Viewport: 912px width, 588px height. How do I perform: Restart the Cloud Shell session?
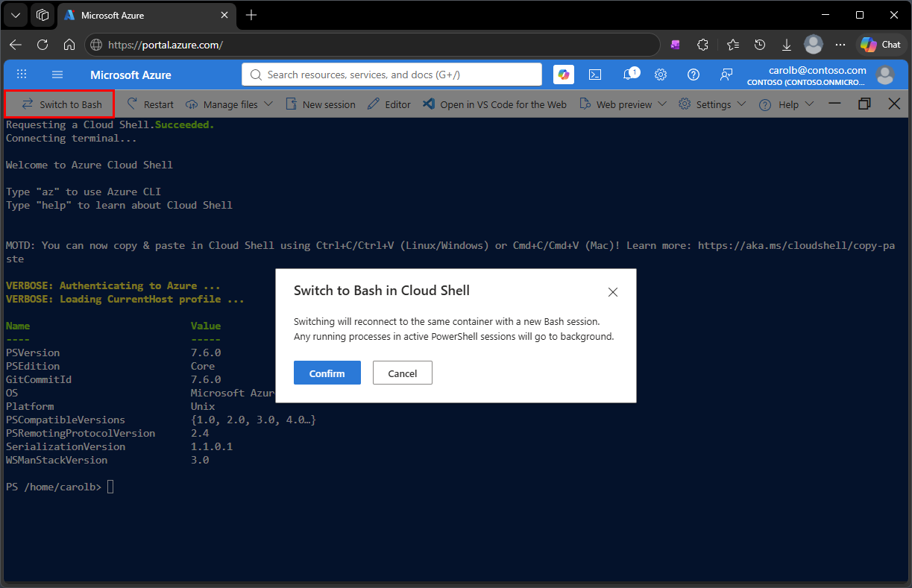150,104
